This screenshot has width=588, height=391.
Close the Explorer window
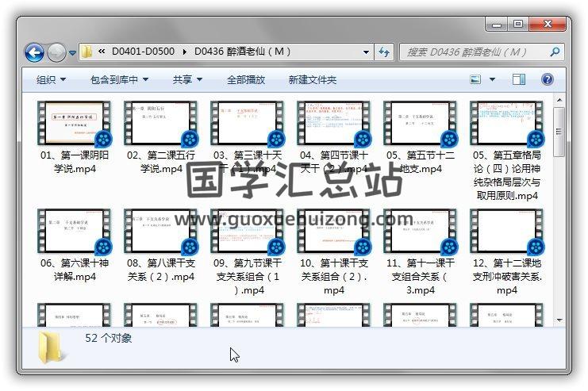pos(548,25)
